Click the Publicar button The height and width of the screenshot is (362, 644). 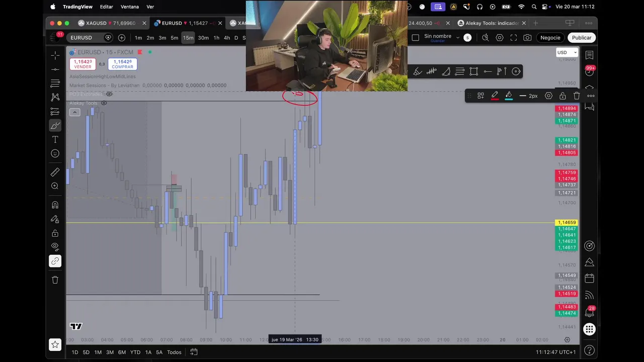coord(582,38)
